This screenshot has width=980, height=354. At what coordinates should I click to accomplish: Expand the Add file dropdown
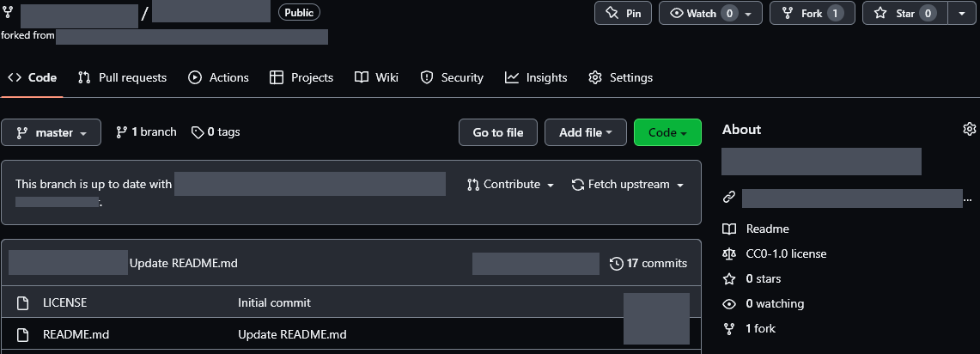586,132
